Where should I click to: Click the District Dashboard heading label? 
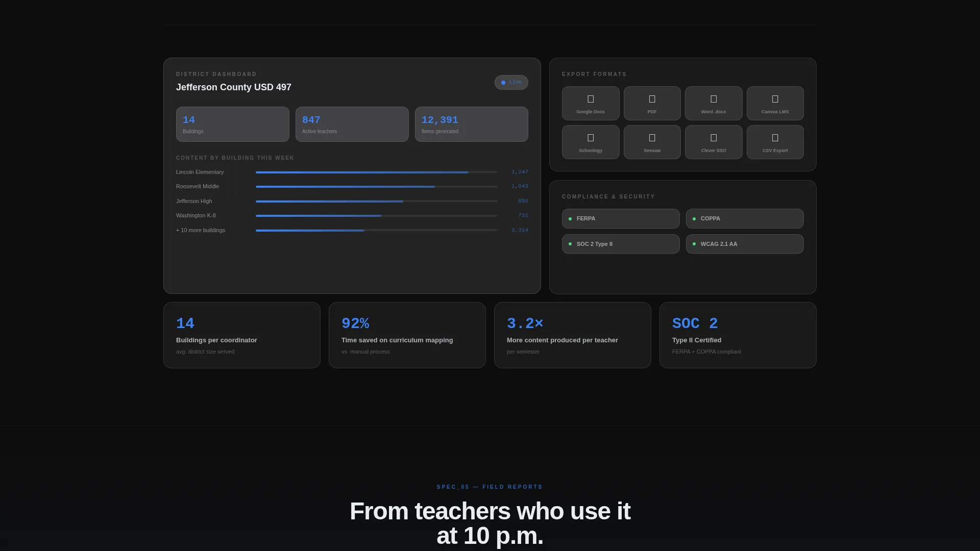(x=216, y=74)
